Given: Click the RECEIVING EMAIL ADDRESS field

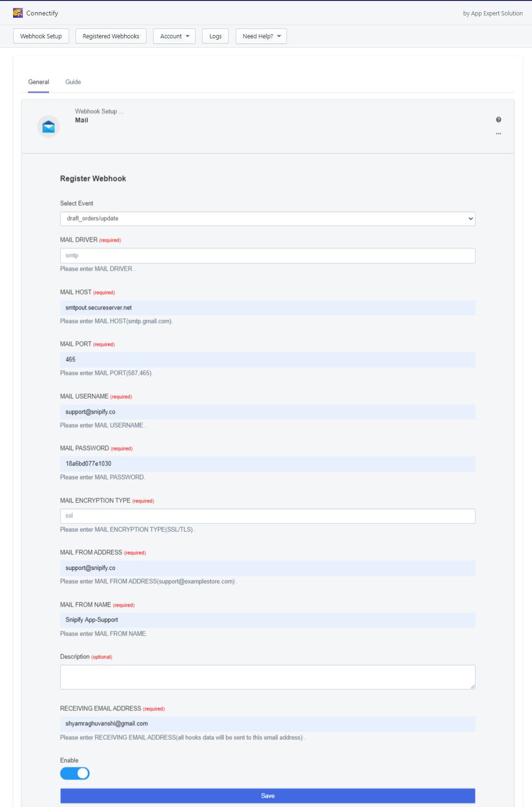Looking at the screenshot, I should click(268, 724).
